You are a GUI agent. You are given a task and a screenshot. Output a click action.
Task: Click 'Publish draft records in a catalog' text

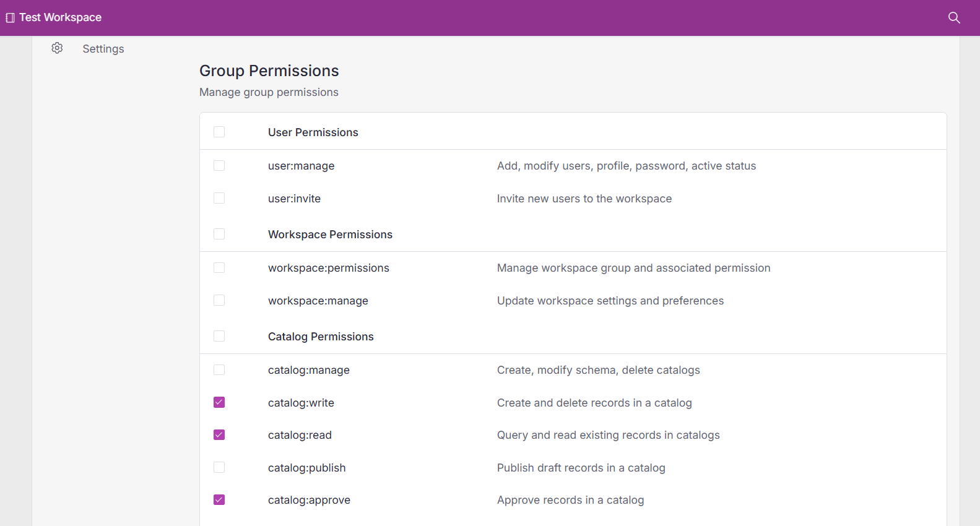(581, 468)
